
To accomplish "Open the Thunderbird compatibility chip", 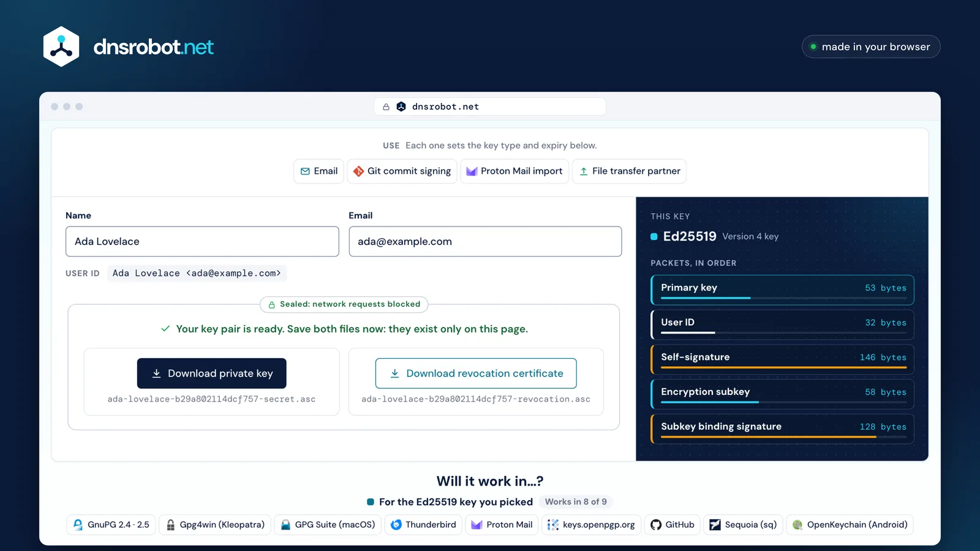I will (423, 525).
